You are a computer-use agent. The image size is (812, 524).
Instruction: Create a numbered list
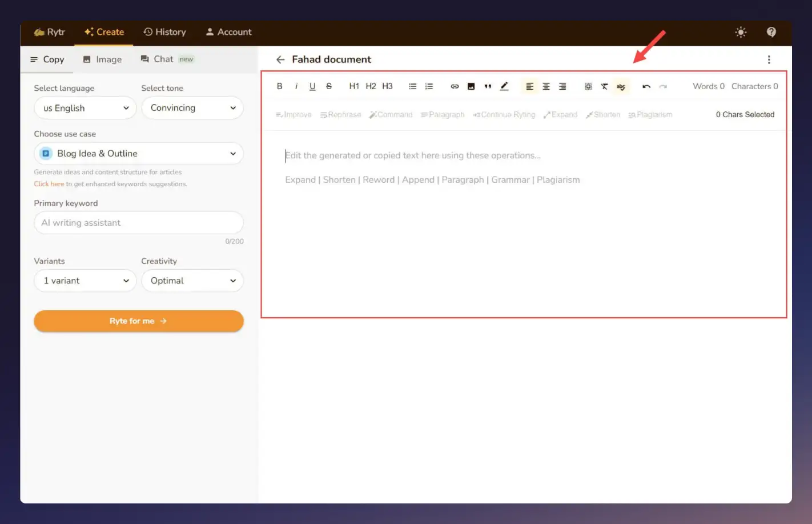click(429, 86)
